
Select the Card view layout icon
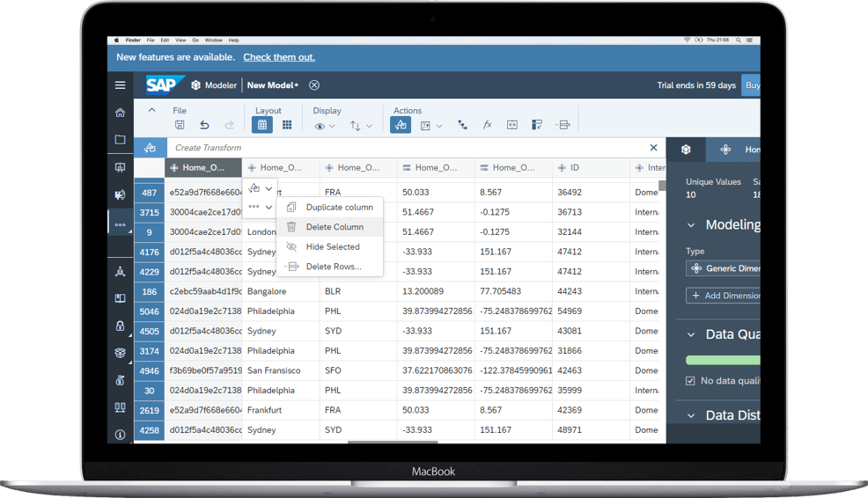coord(287,126)
